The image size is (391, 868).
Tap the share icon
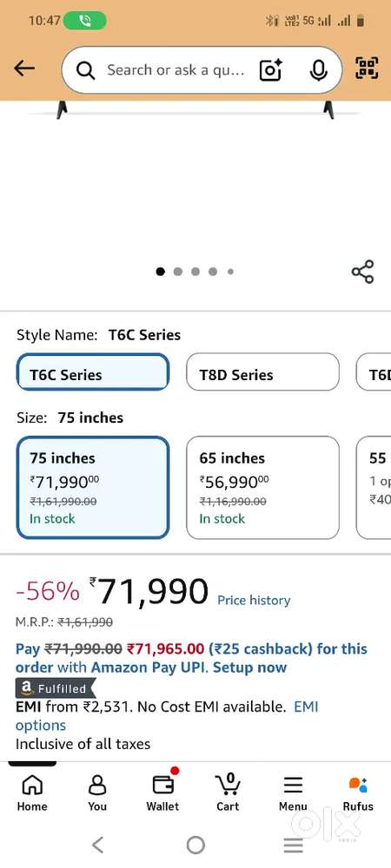click(362, 272)
